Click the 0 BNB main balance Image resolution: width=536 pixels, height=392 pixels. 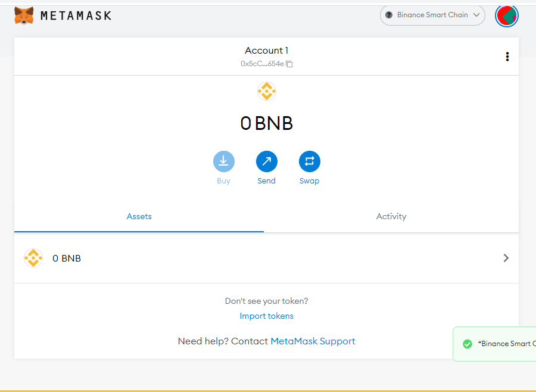[x=267, y=123]
